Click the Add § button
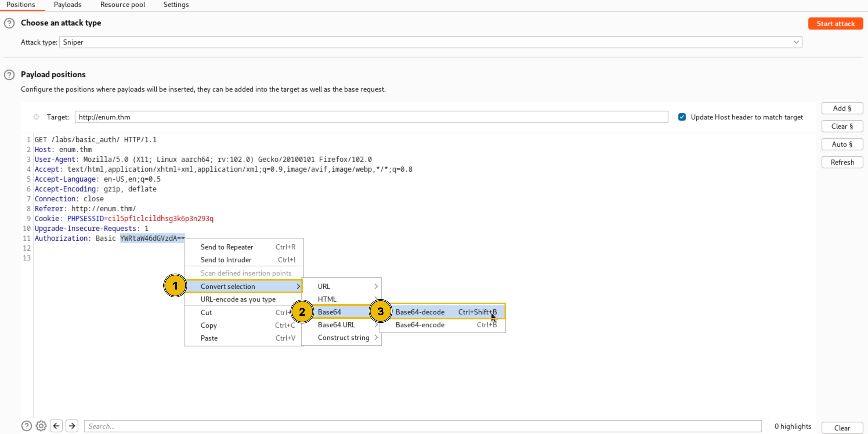Viewport: 868px width, 434px height. coord(842,108)
